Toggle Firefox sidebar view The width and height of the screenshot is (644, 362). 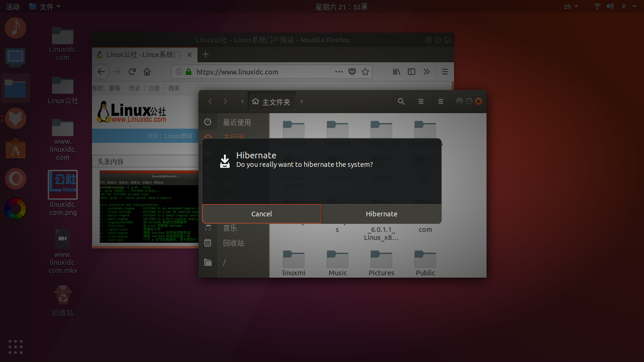(x=412, y=72)
